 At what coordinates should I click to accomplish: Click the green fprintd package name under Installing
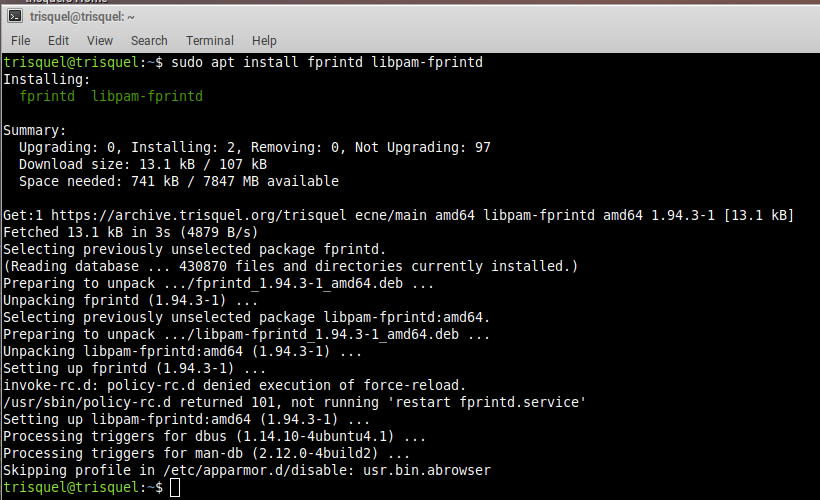click(x=48, y=96)
